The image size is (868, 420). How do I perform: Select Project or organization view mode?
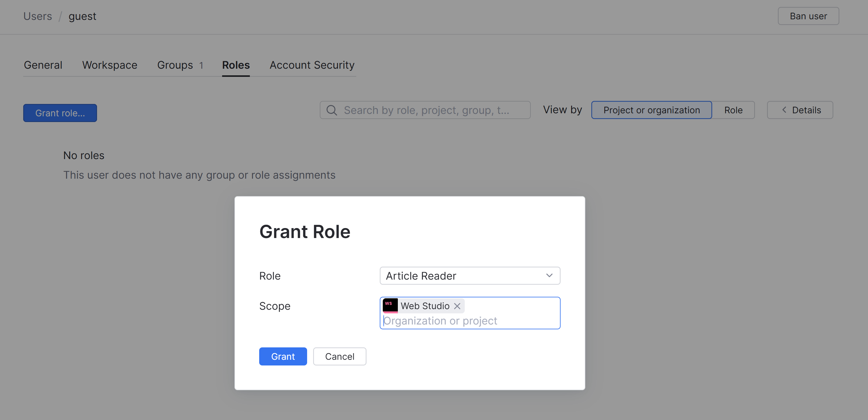(651, 110)
